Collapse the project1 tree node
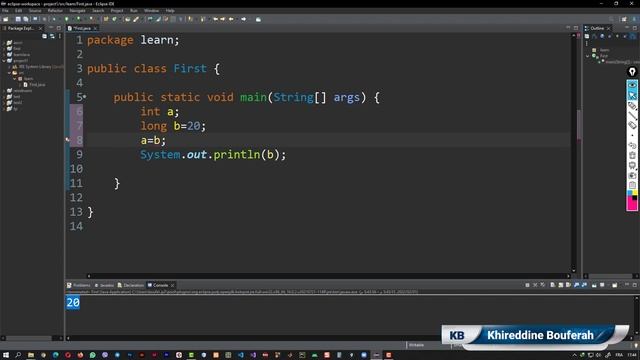Screen dimensions: 640x360 (4, 60)
